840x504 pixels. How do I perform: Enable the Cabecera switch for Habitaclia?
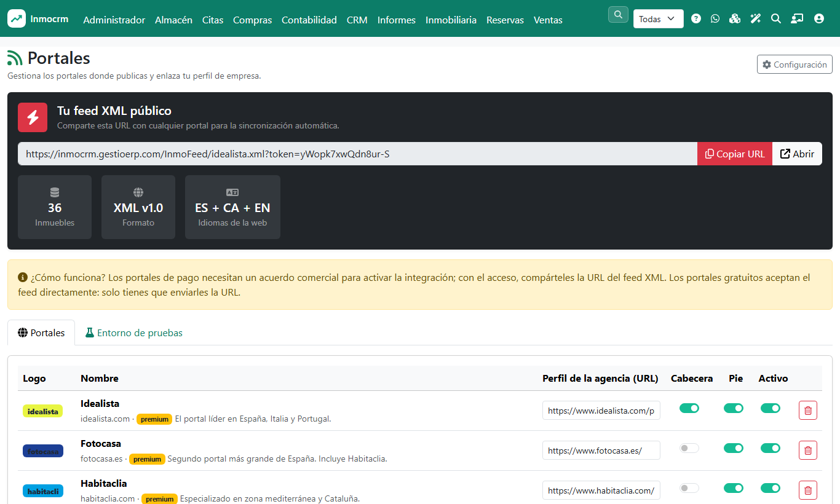(689, 488)
